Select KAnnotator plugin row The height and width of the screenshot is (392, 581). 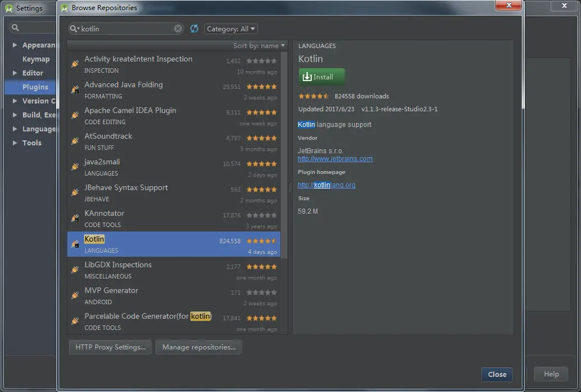[174, 219]
